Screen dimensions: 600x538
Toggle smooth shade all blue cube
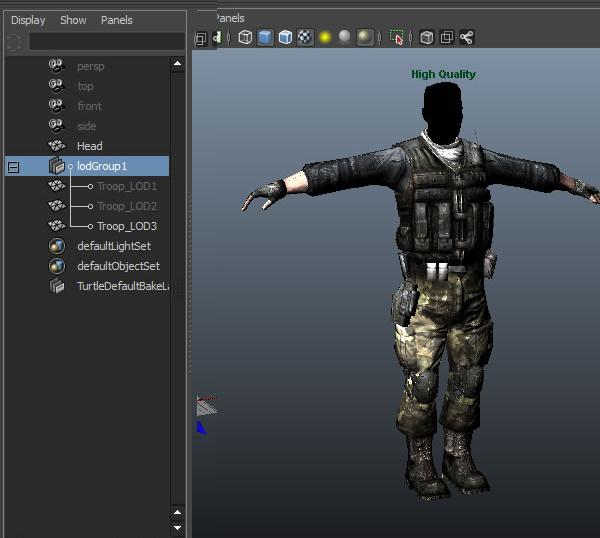[265, 37]
